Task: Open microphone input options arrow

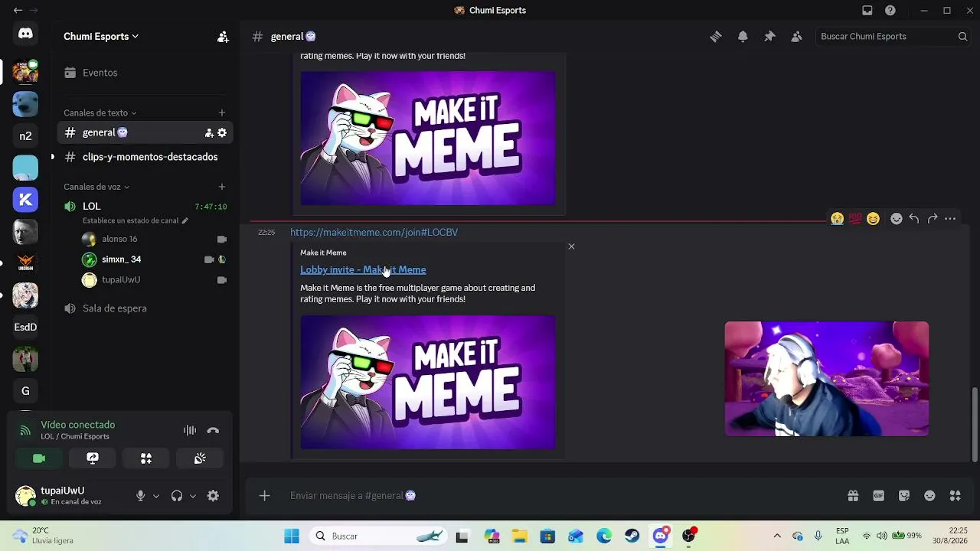Action: coord(156,496)
